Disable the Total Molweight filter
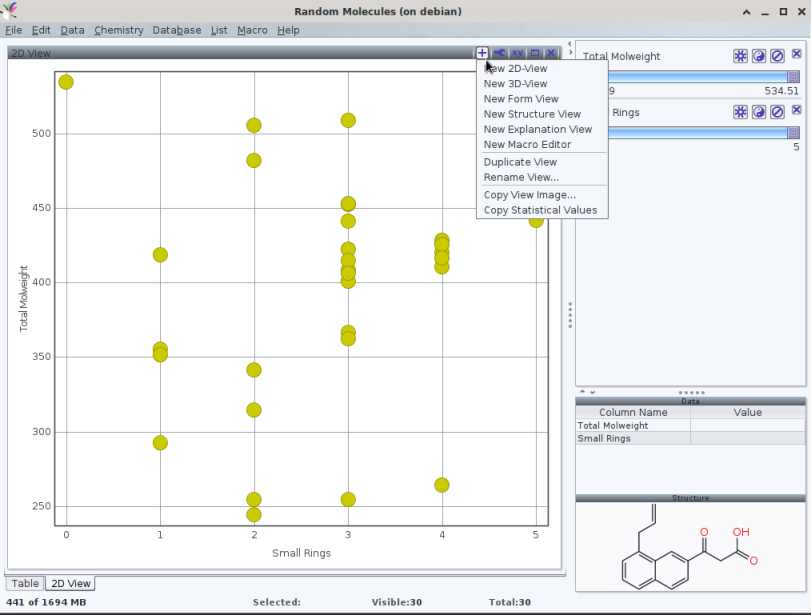This screenshot has height=615, width=811. (776, 56)
